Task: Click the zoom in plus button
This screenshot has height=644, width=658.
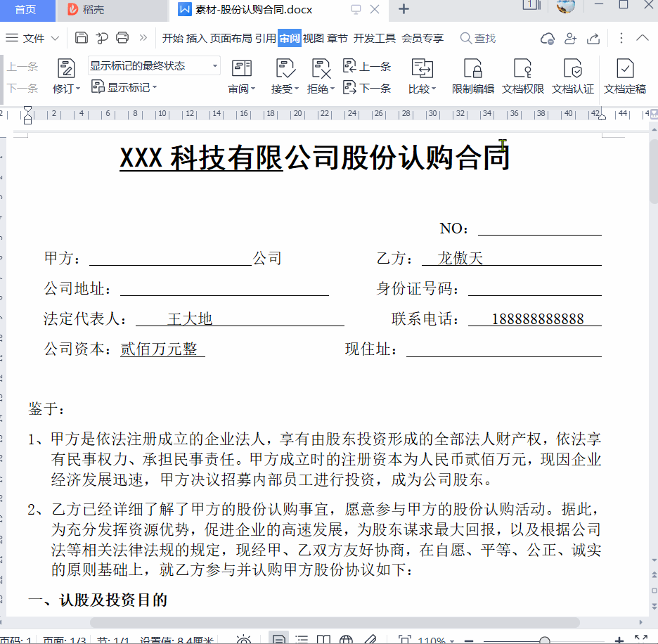Action: click(619, 640)
